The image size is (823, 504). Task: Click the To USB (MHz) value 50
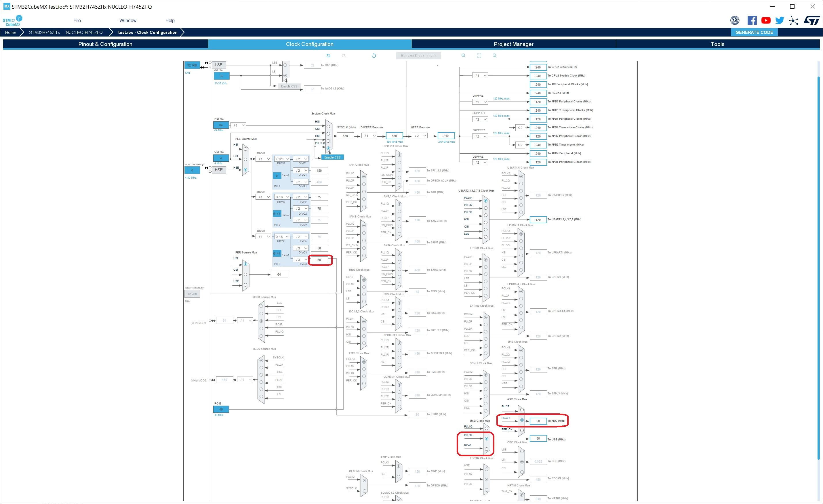[538, 438]
